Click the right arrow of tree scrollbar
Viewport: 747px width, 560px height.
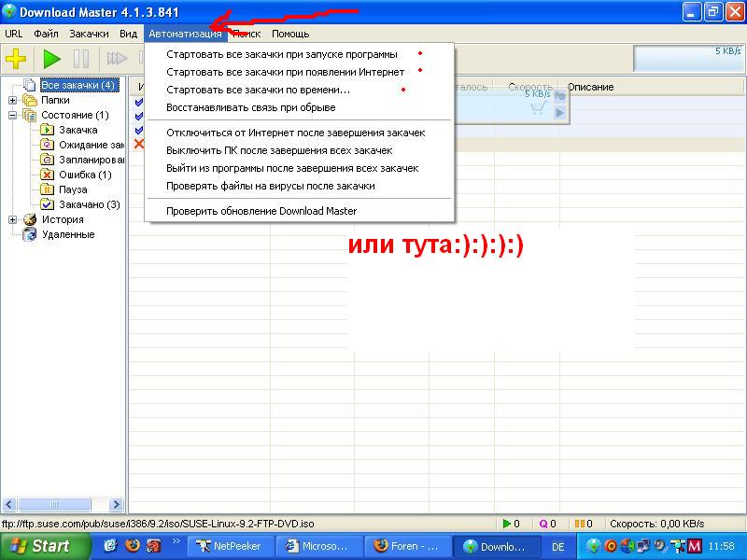(x=115, y=504)
